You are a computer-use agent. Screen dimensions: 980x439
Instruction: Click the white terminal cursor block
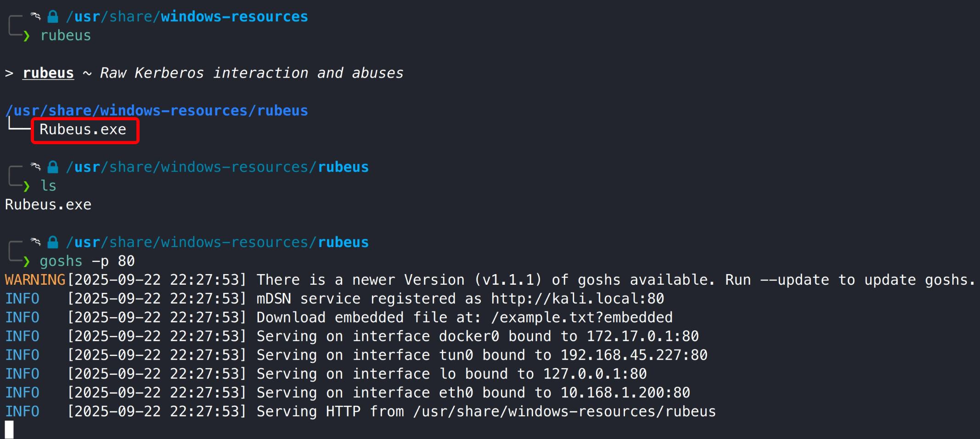point(9,430)
